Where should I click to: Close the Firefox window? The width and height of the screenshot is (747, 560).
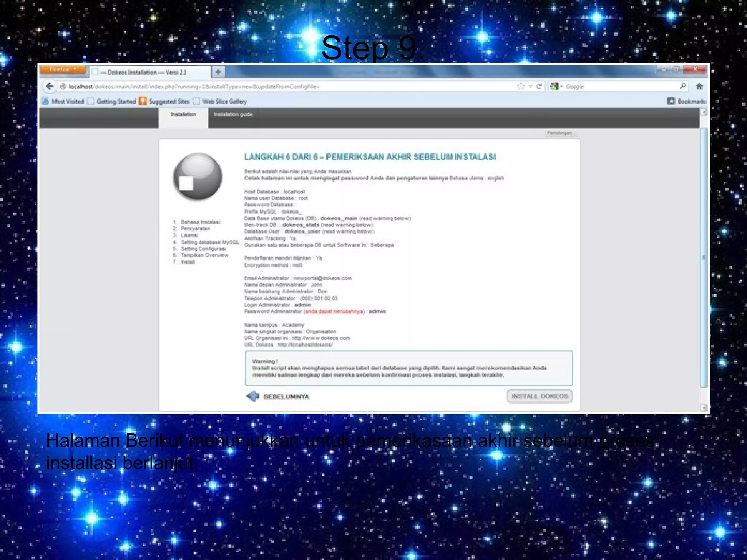tap(695, 69)
